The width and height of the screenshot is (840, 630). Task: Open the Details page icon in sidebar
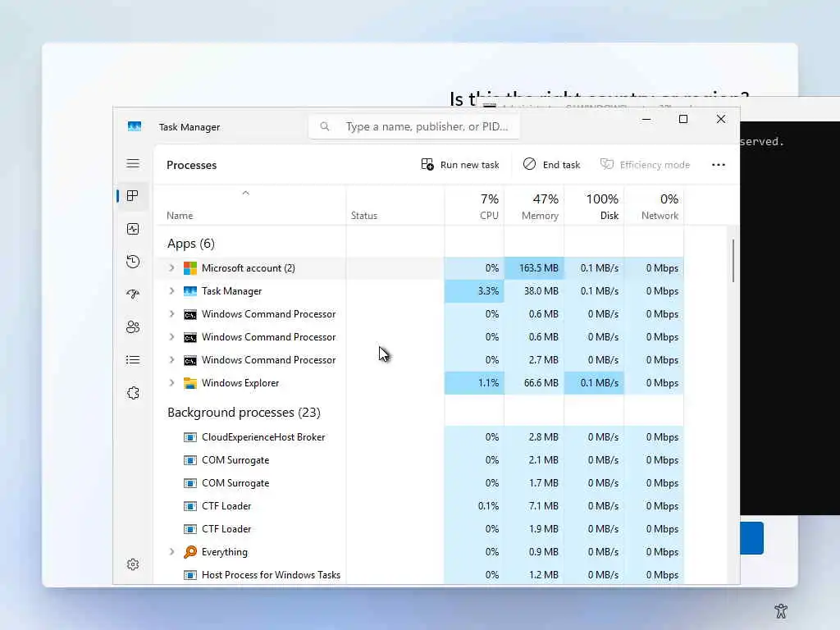(x=133, y=360)
